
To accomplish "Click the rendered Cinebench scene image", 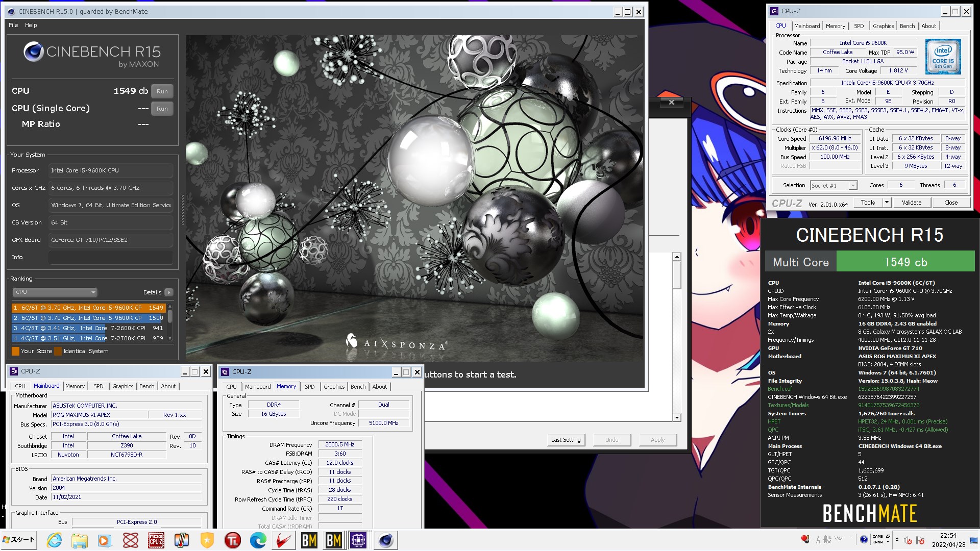I will click(x=414, y=198).
